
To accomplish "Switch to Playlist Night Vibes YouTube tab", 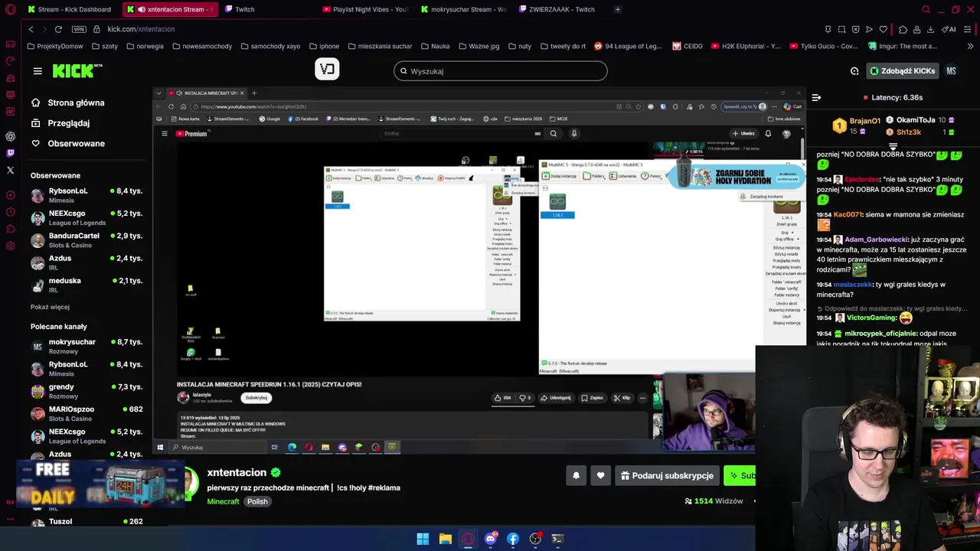I will tap(365, 9).
